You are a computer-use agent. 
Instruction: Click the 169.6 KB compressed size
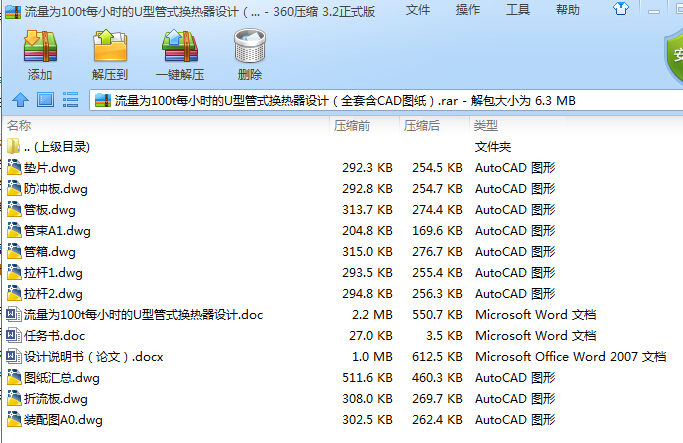437,230
